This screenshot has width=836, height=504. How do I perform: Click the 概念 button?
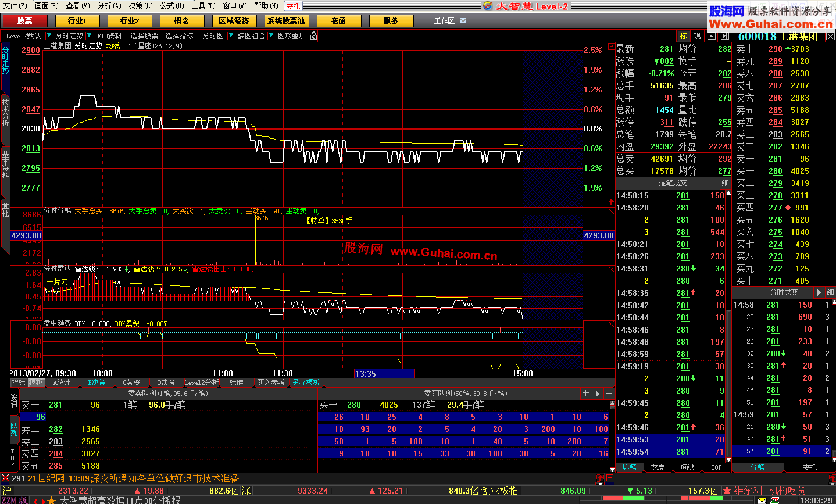pyautogui.click(x=182, y=20)
